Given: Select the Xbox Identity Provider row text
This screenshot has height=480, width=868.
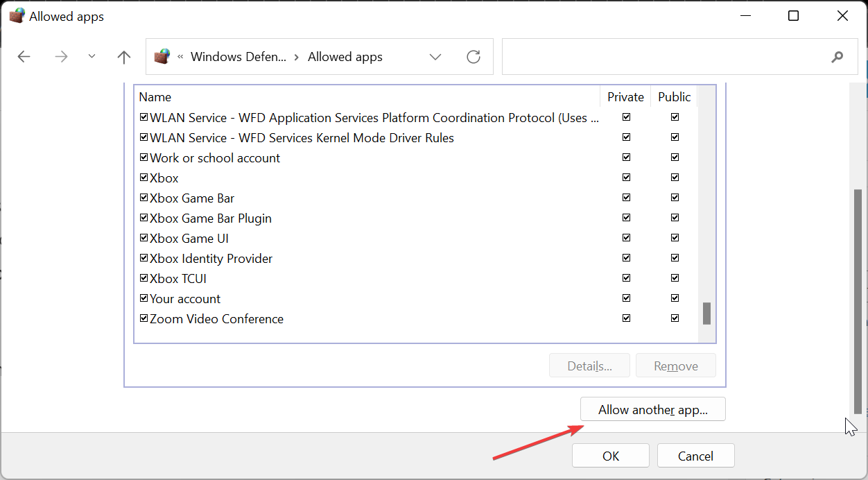Looking at the screenshot, I should coord(211,259).
